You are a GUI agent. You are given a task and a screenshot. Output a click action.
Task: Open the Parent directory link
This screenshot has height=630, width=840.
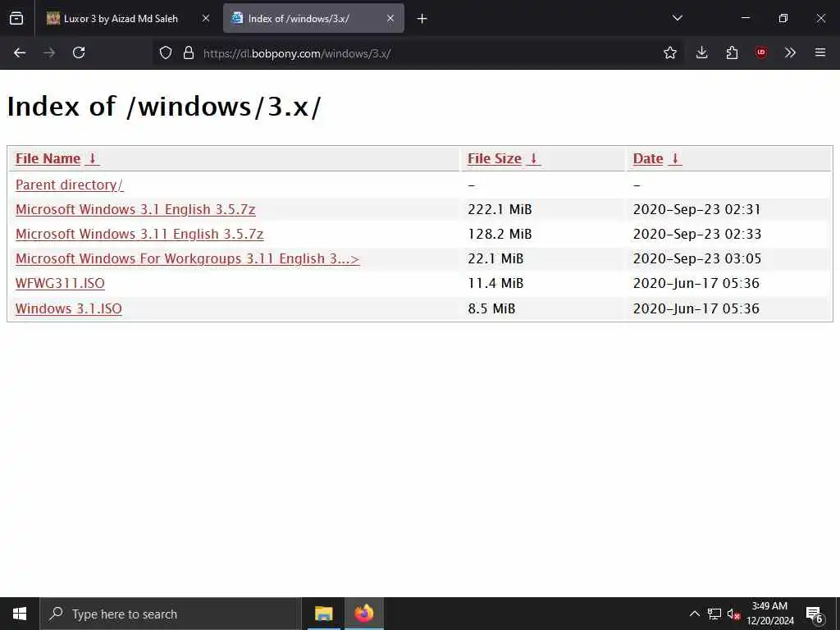click(x=70, y=185)
